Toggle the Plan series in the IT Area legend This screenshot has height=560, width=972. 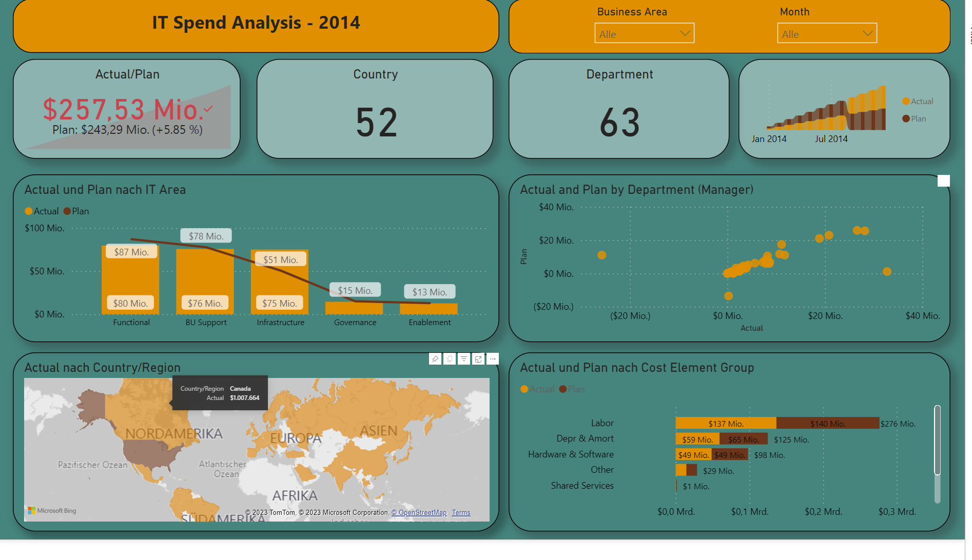76,211
